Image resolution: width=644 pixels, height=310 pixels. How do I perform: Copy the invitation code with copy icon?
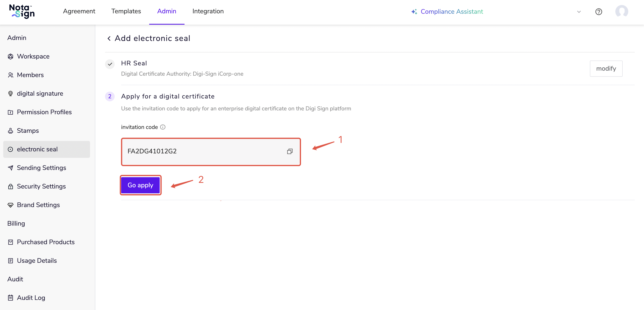[290, 151]
